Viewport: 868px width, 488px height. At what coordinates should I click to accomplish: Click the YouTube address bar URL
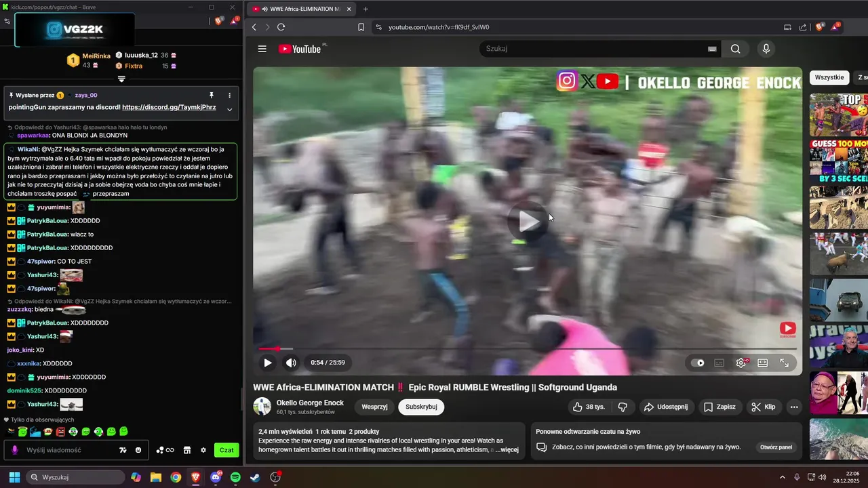438,27
